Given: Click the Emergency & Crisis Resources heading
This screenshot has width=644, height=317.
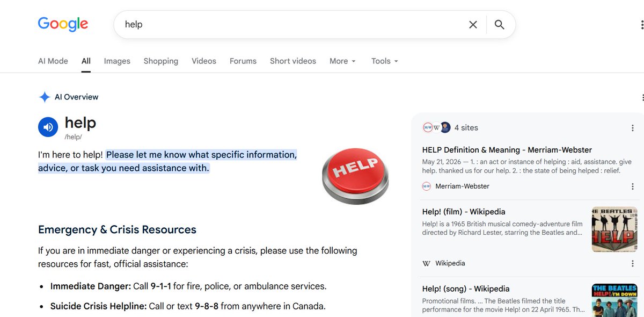Looking at the screenshot, I should point(117,230).
